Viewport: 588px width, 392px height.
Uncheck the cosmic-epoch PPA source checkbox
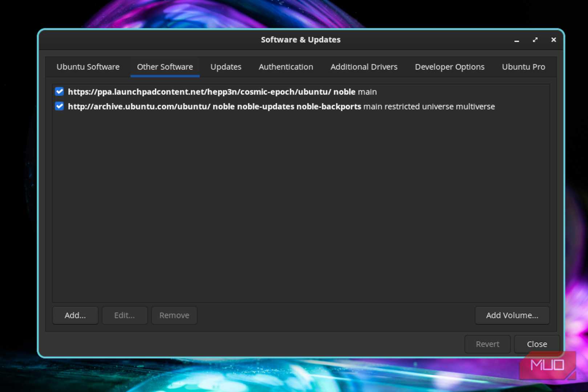[x=60, y=91]
